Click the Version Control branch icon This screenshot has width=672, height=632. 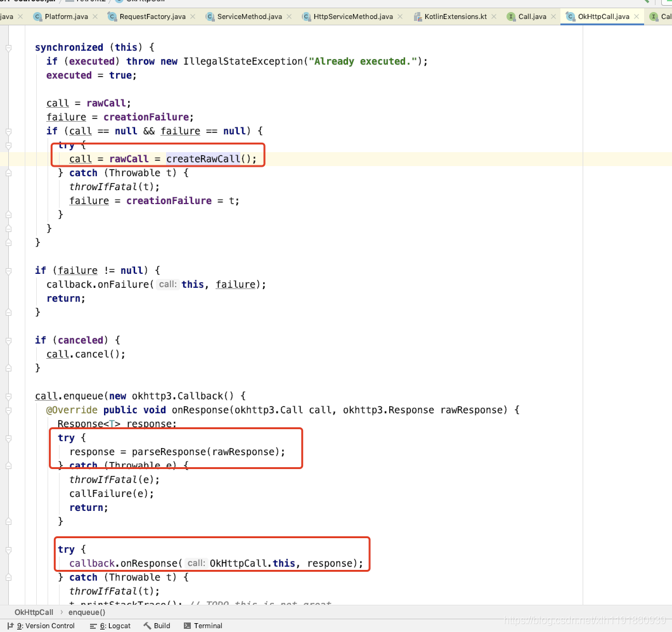coord(11,626)
